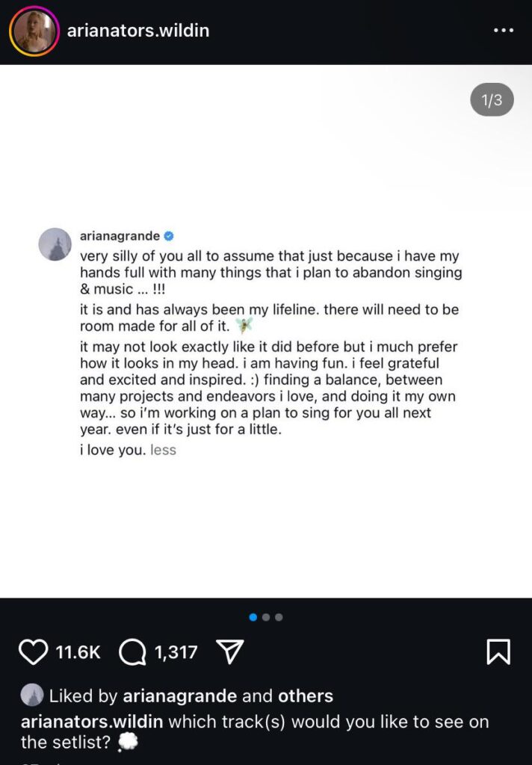532x765 pixels.
Task: Open the arianators.wildin profile from the header
Action: [138, 31]
